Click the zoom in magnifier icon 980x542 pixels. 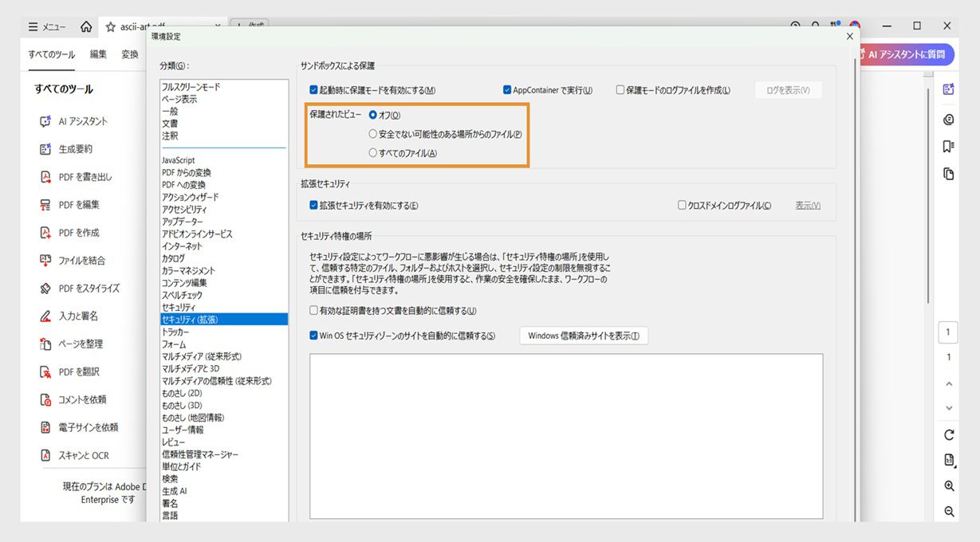[948, 485]
